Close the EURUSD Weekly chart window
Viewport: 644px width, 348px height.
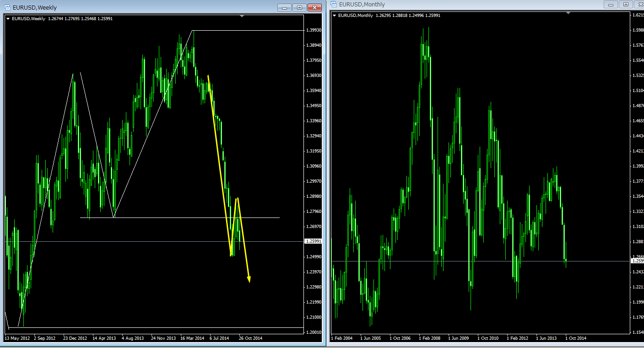(x=314, y=8)
